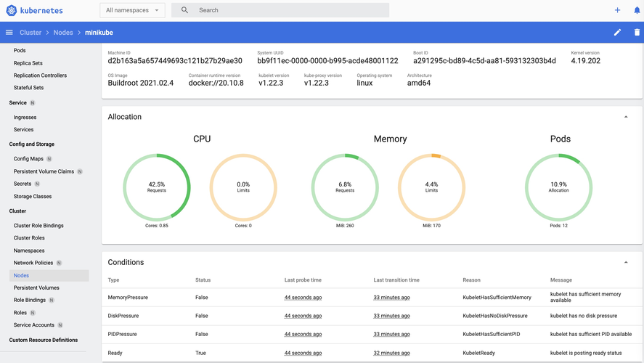
Task: Click the minikube breadcrumb title
Action: tap(99, 33)
